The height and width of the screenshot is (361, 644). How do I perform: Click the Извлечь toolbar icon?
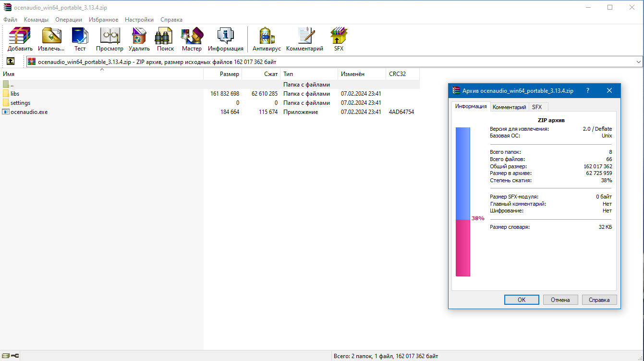click(51, 39)
